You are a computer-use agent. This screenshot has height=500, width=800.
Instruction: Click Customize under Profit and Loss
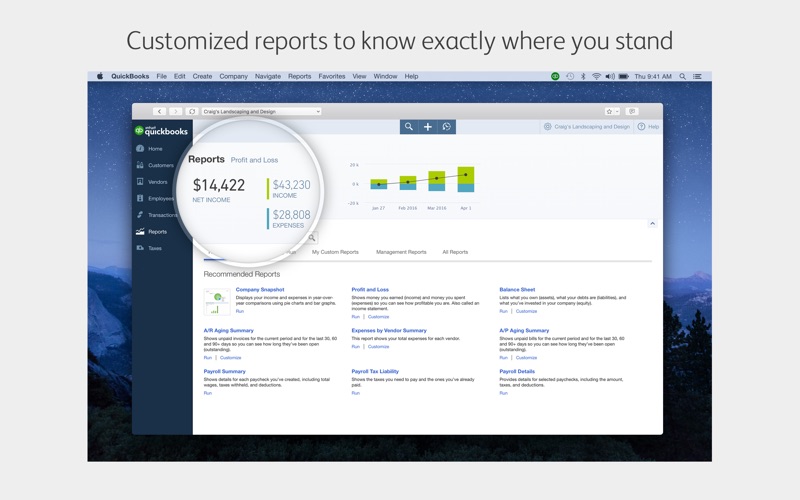378,316
